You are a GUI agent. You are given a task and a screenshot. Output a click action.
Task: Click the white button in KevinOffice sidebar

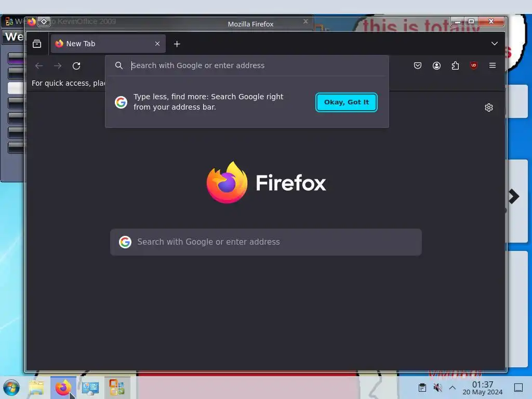(16, 88)
